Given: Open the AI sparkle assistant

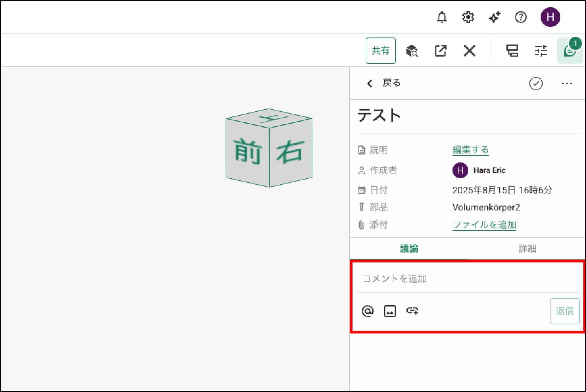Looking at the screenshot, I should (x=494, y=17).
